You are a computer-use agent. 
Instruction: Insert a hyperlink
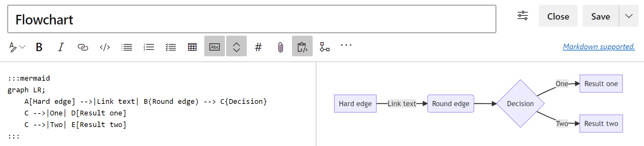point(83,47)
